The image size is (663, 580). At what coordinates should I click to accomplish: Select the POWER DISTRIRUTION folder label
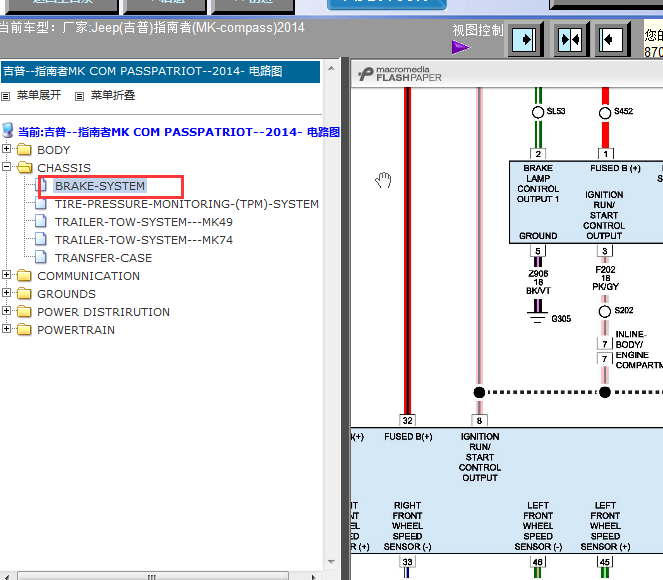(103, 312)
